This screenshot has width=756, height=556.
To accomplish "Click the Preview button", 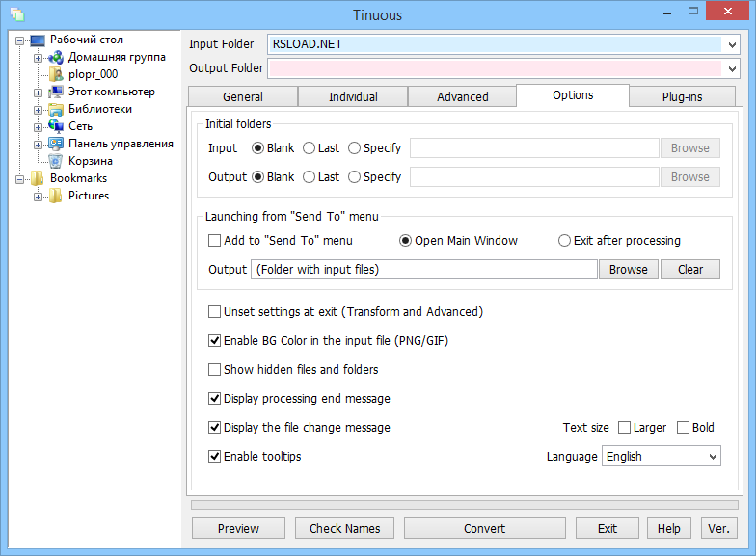I will tap(239, 528).
